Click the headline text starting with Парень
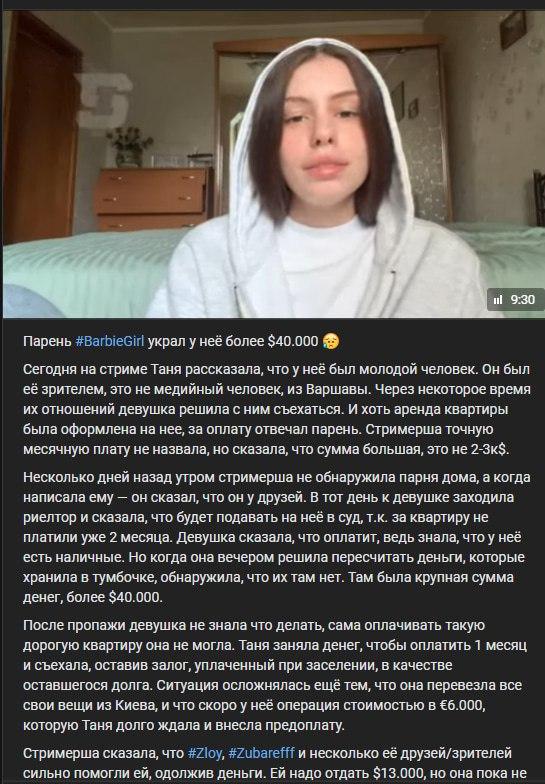 pos(181,341)
